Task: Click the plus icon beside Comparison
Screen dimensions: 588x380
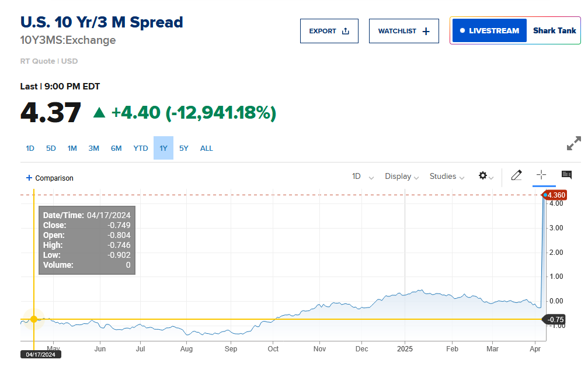Action: (x=29, y=178)
